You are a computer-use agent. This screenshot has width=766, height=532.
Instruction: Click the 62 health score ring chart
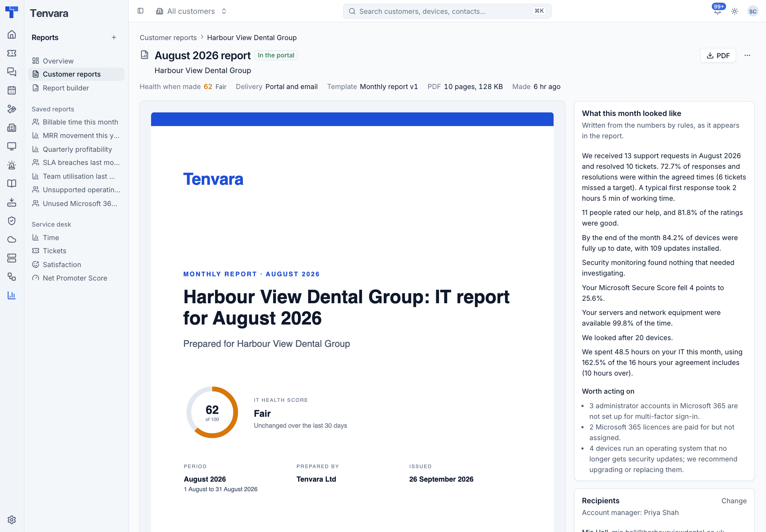212,412
